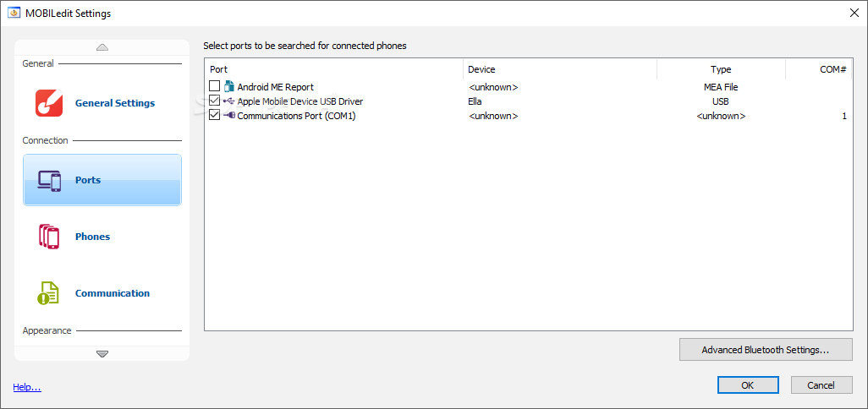The width and height of the screenshot is (868, 409).
Task: Click the USB type cell
Action: pos(721,101)
